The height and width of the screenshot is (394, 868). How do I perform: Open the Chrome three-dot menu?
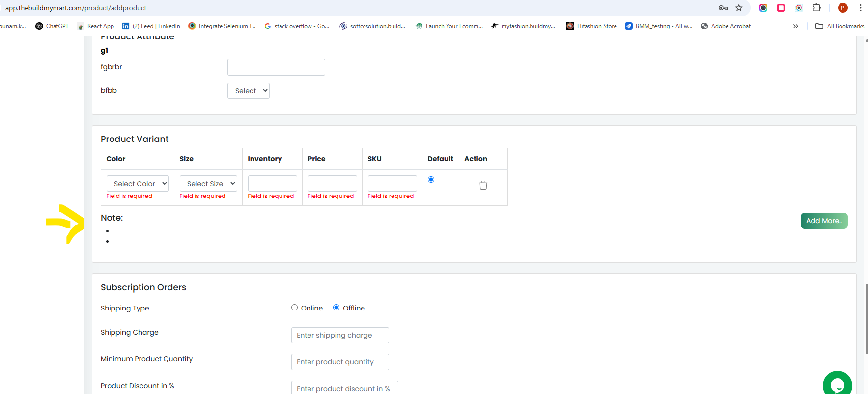tap(861, 8)
